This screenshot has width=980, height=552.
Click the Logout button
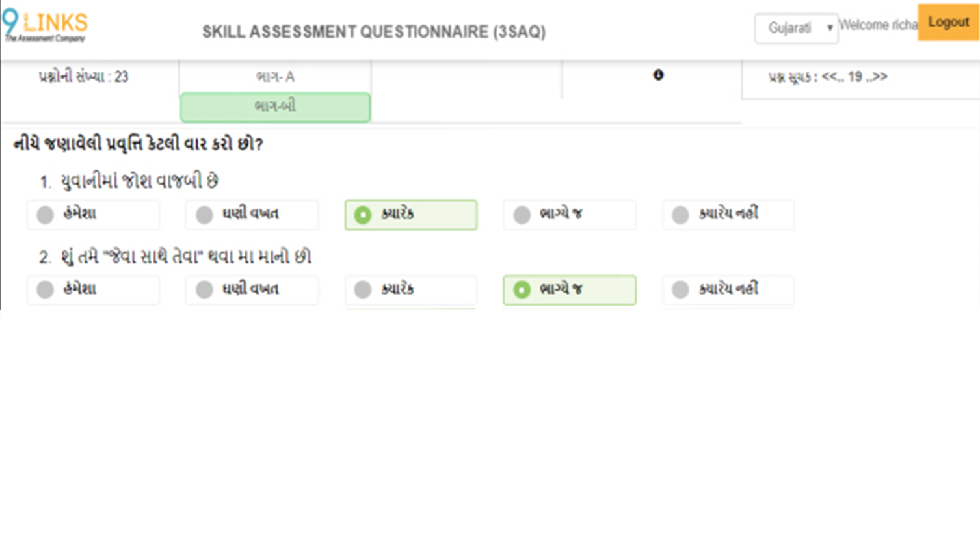click(948, 22)
